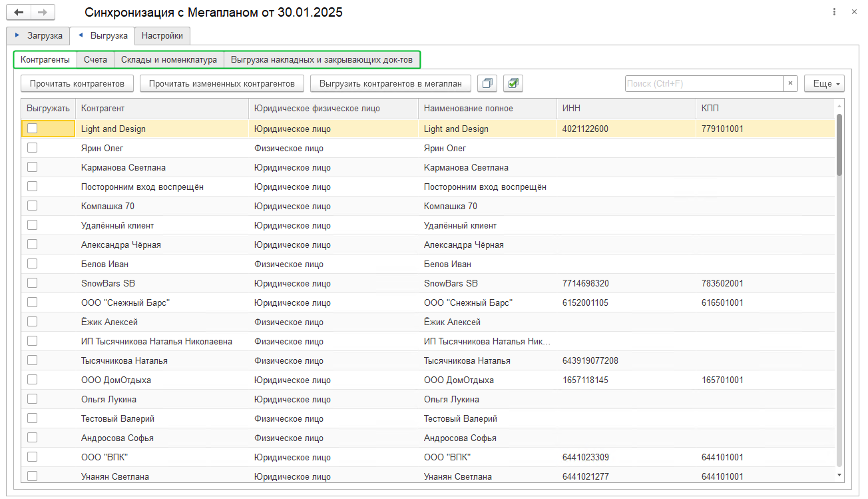The image size is (868, 499).
Task: Check the export box for ООО ДомОтдыха
Action: [x=32, y=380]
